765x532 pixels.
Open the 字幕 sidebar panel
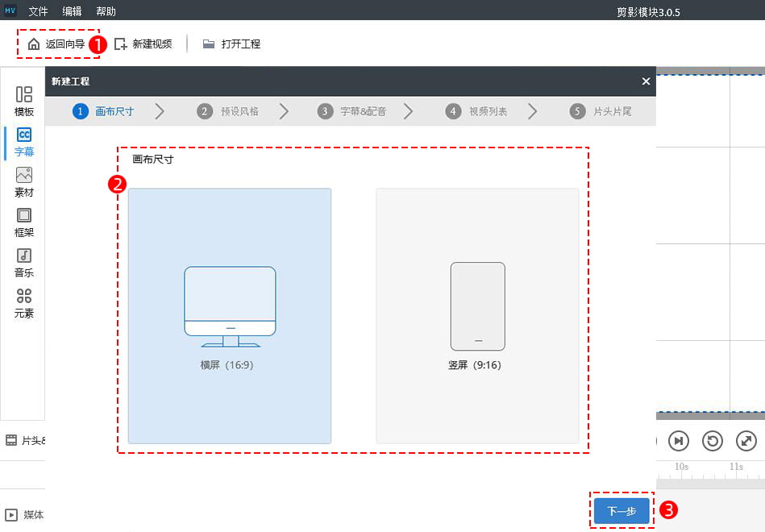[x=24, y=142]
